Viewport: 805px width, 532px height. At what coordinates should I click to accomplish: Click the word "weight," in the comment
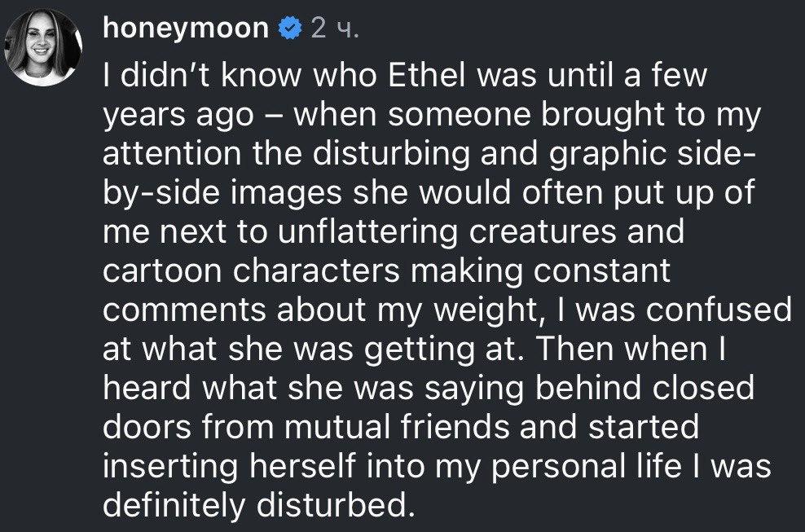point(489,310)
